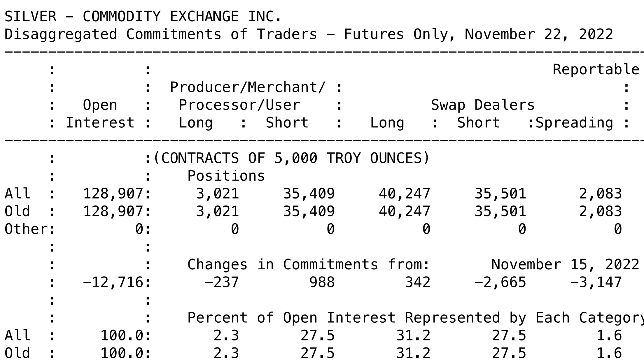The image size is (644, 362).
Task: Click the Old row label under Positions
Action: 17,211
